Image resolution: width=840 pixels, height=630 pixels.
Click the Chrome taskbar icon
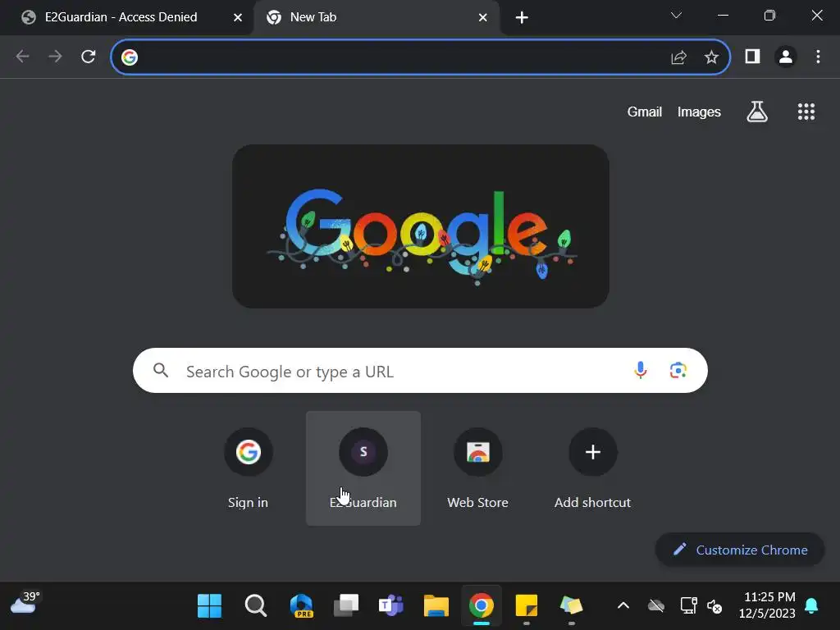point(481,606)
